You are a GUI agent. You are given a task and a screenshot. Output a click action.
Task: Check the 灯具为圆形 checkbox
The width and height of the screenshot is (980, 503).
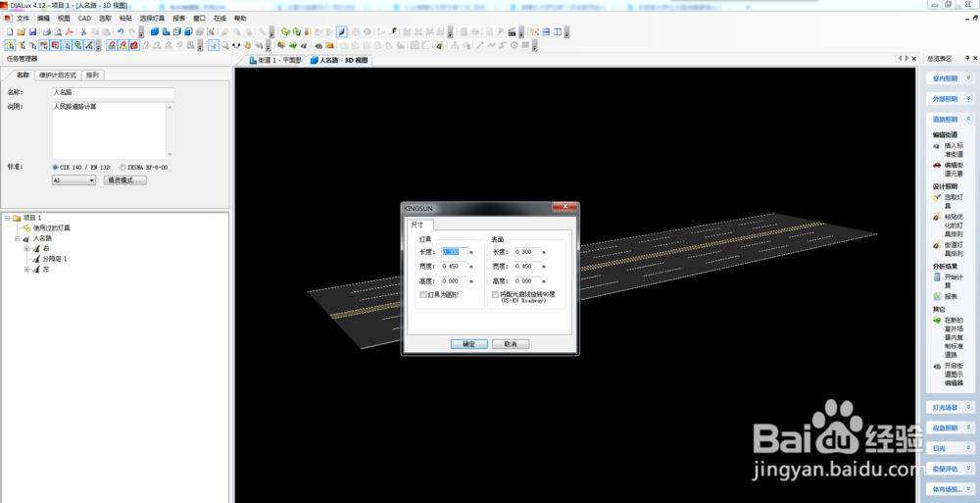tap(423, 294)
